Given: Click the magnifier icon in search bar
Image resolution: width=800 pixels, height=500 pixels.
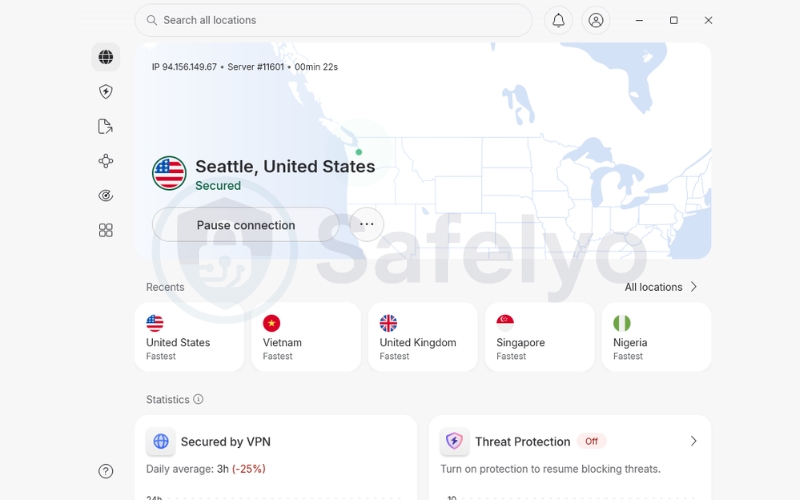Looking at the screenshot, I should coord(152,20).
